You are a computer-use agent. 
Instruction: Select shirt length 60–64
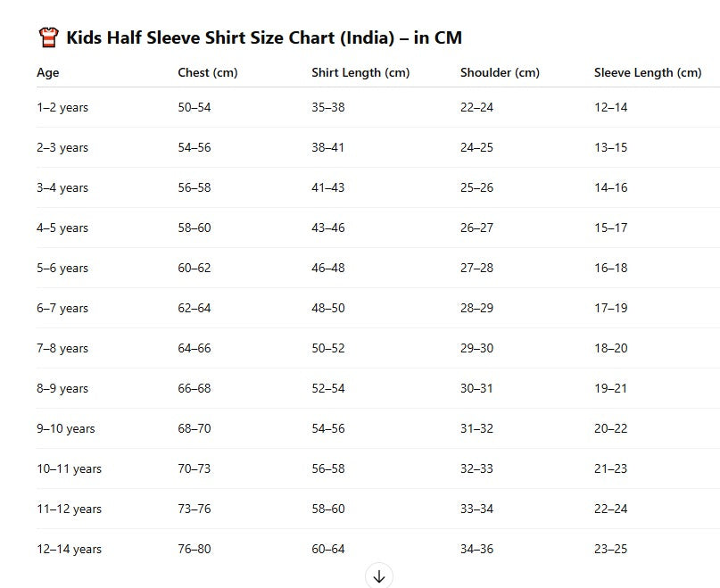[x=327, y=549]
